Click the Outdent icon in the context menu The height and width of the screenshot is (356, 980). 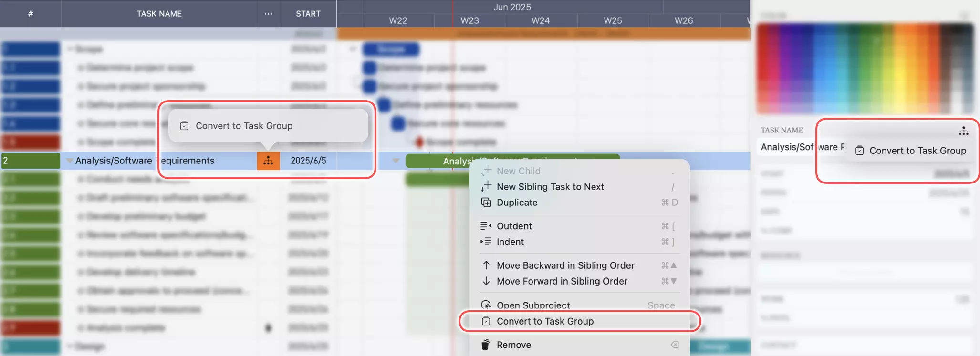pyautogui.click(x=486, y=226)
